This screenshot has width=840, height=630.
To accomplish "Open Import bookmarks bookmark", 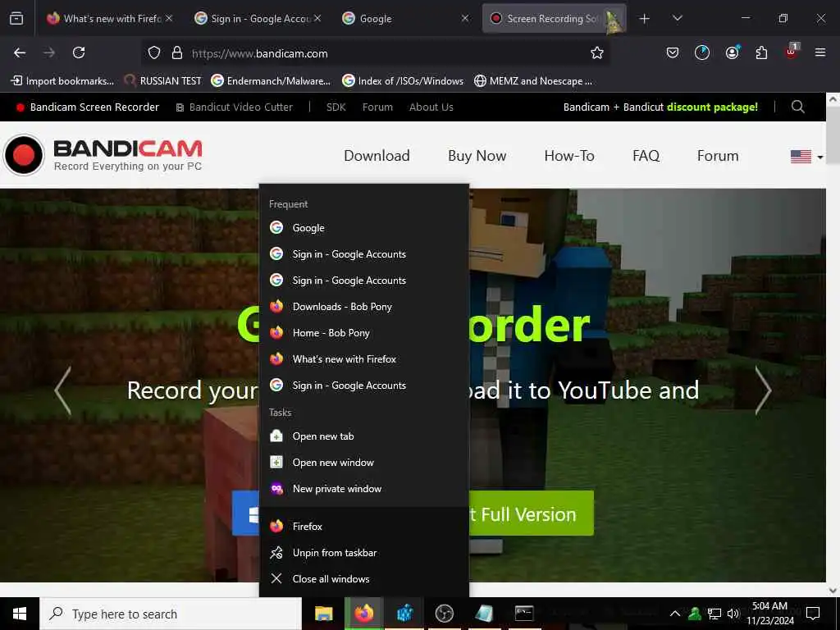I will point(62,81).
